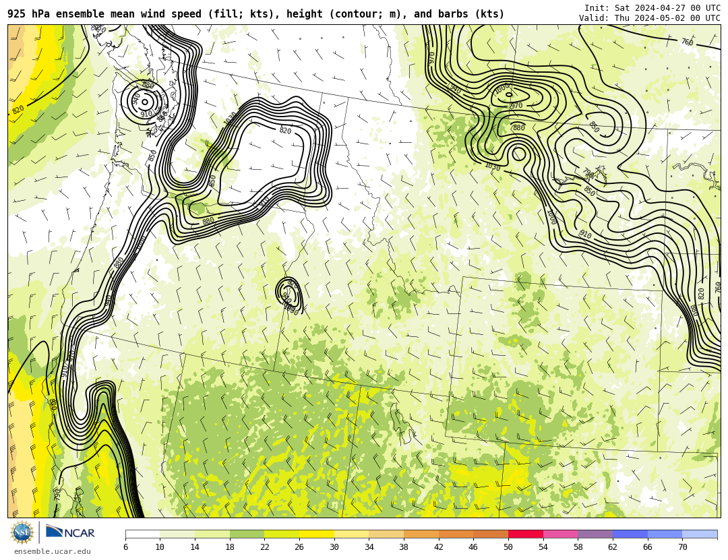728x560 pixels.
Task: Open the ensemble.ucar.edu link
Action: 52,552
